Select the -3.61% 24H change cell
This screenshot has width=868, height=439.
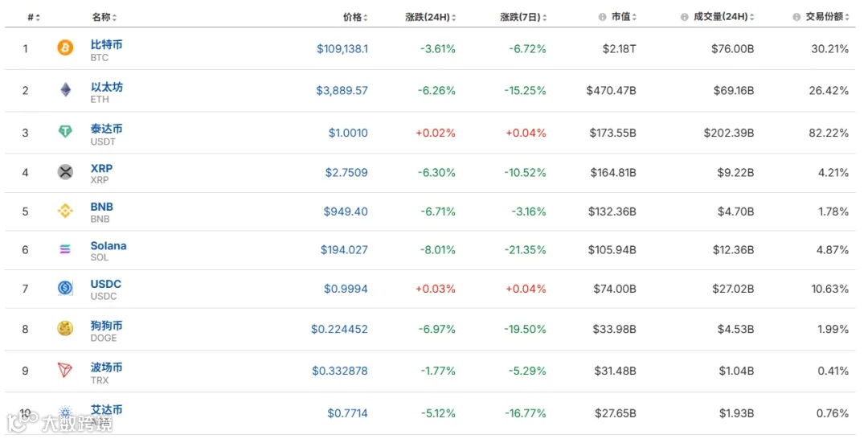(437, 49)
